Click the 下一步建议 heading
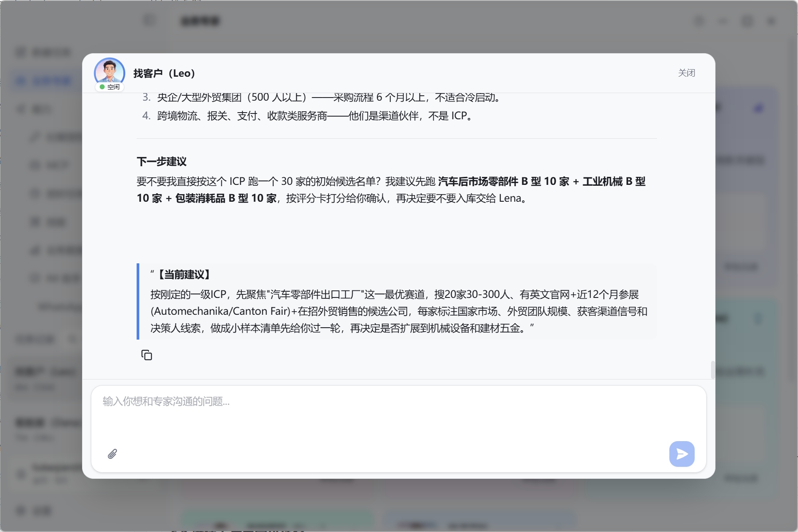Image resolution: width=798 pixels, height=532 pixels. (x=161, y=161)
